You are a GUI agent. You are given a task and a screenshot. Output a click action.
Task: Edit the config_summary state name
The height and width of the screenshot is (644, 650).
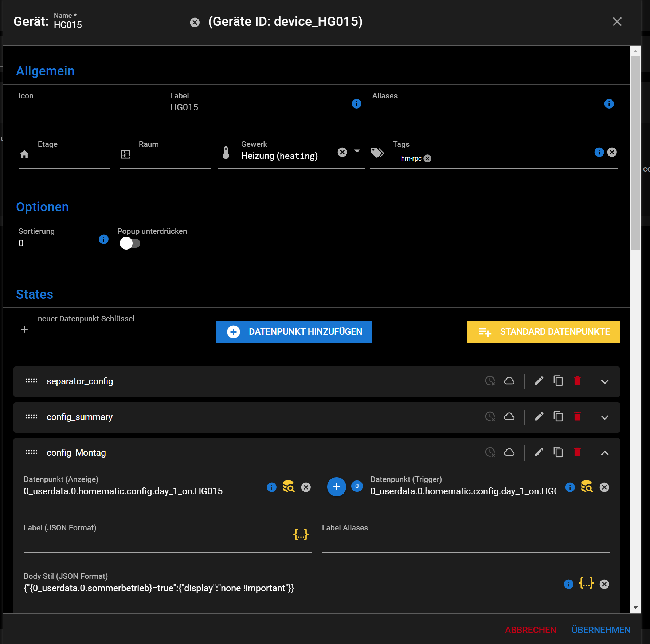(539, 417)
